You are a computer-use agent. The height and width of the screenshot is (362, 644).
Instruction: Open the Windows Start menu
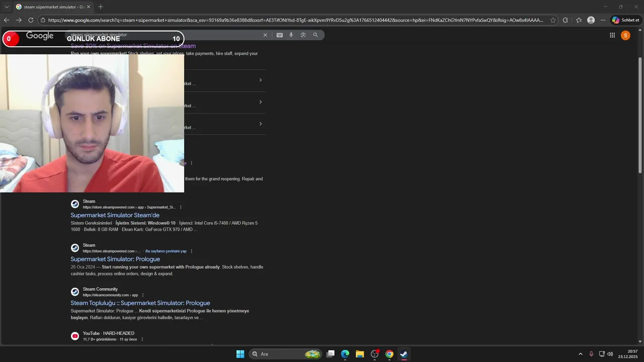(240, 354)
